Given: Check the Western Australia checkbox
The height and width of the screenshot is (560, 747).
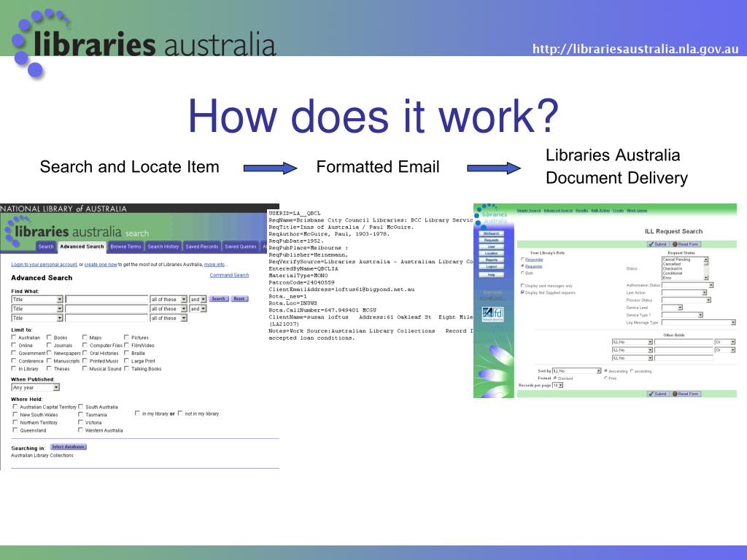Looking at the screenshot, I should (x=80, y=429).
